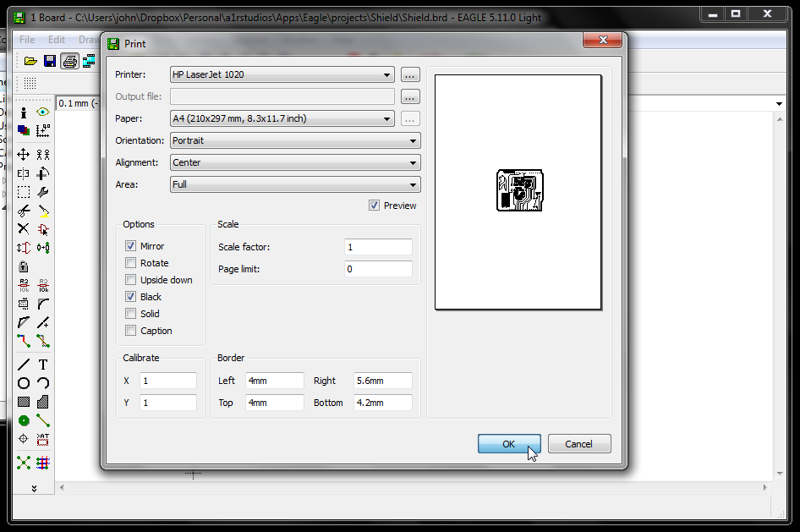Click OK to print
This screenshot has height=532, width=800.
(509, 444)
